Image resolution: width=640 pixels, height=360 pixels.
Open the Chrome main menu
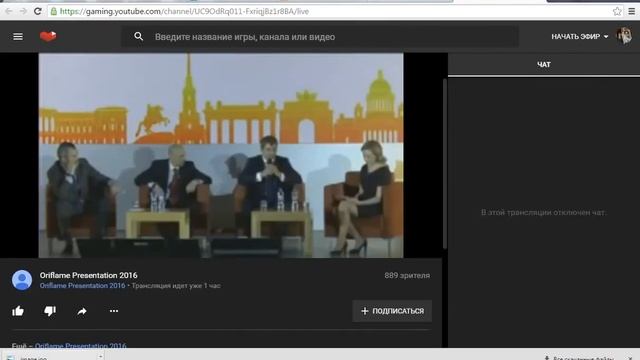coord(632,11)
